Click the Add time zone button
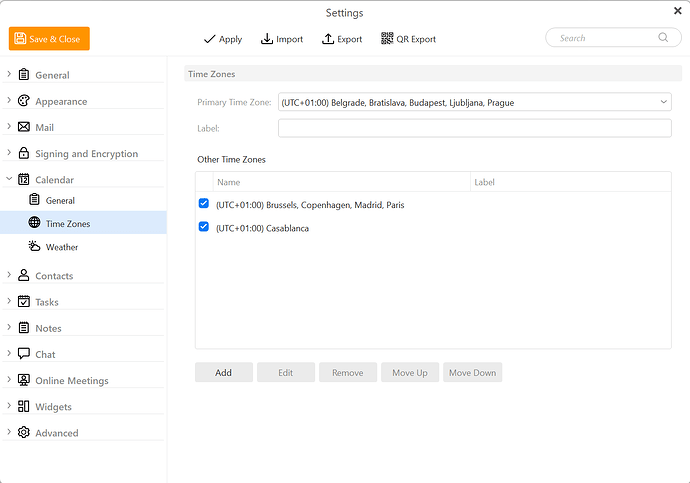The image size is (690, 483). pyautogui.click(x=224, y=373)
